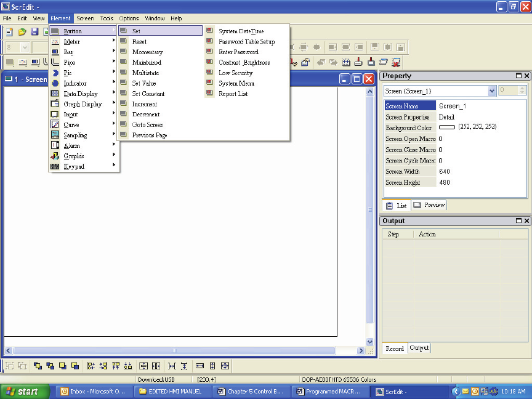Switch to the Preview tab
This screenshot has width=532, height=399.
(x=429, y=205)
